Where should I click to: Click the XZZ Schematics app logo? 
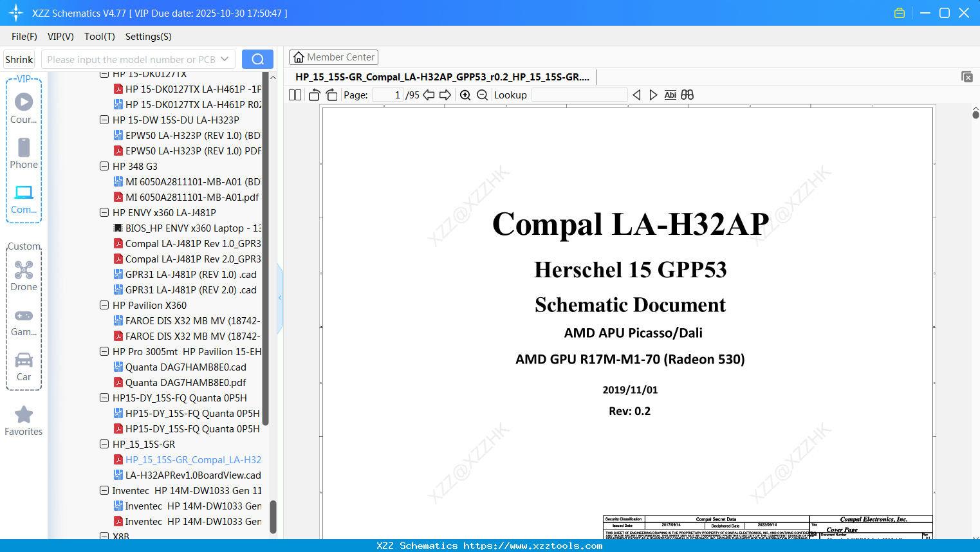click(16, 13)
